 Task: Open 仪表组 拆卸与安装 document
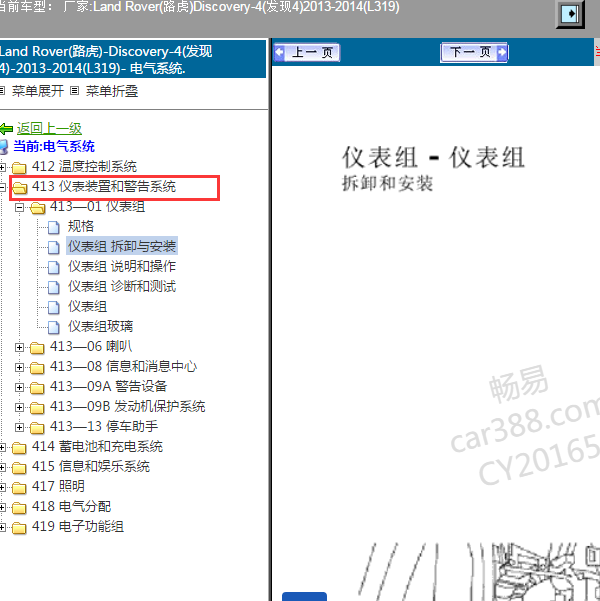tap(122, 246)
